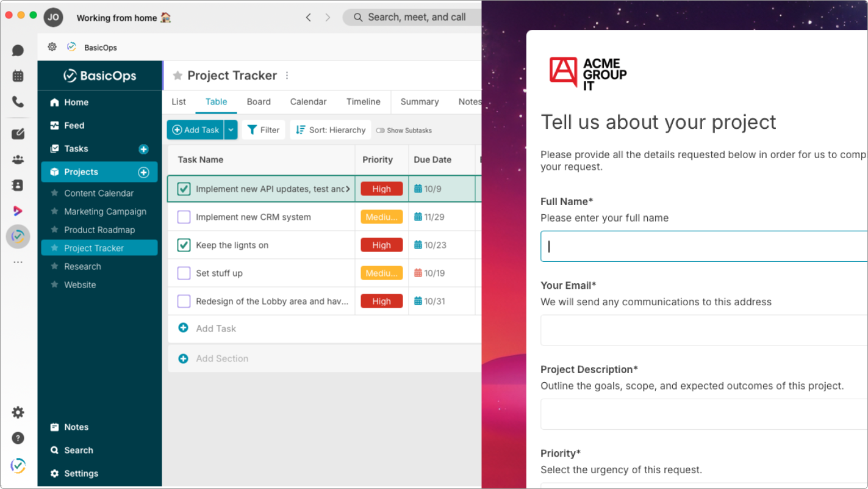Image resolution: width=868 pixels, height=489 pixels.
Task: Open High priority of Implement new API row
Action: tap(381, 189)
